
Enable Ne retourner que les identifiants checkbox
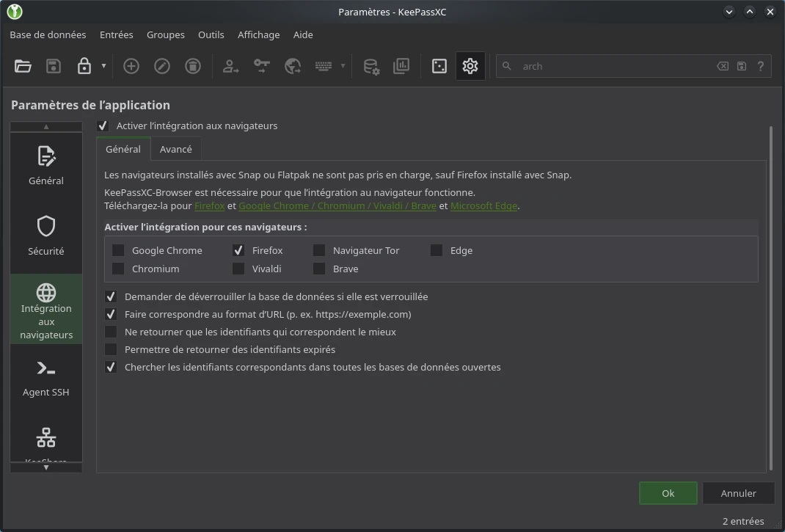click(x=111, y=332)
